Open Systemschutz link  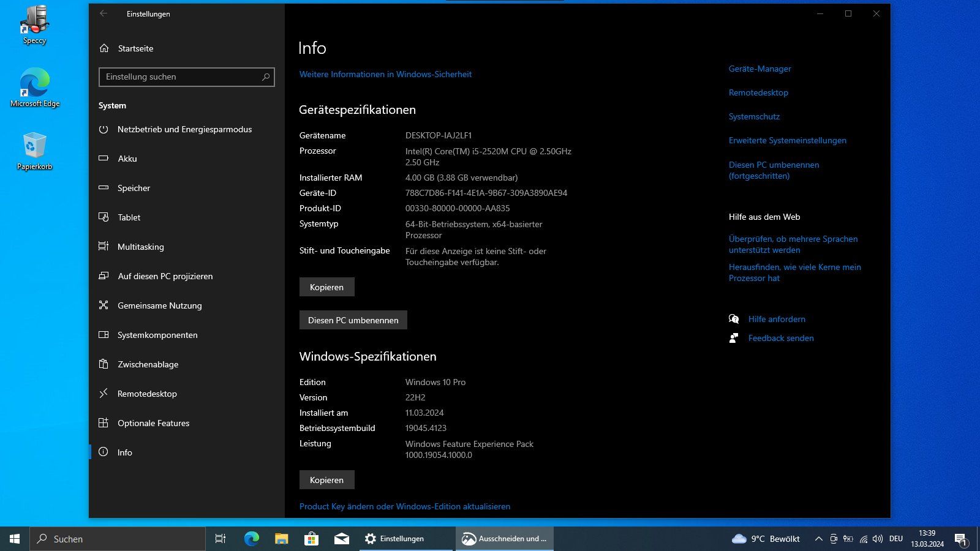click(x=754, y=117)
